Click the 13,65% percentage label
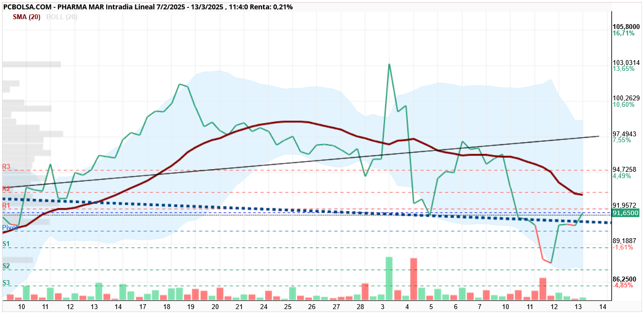The image size is (644, 314). click(623, 69)
